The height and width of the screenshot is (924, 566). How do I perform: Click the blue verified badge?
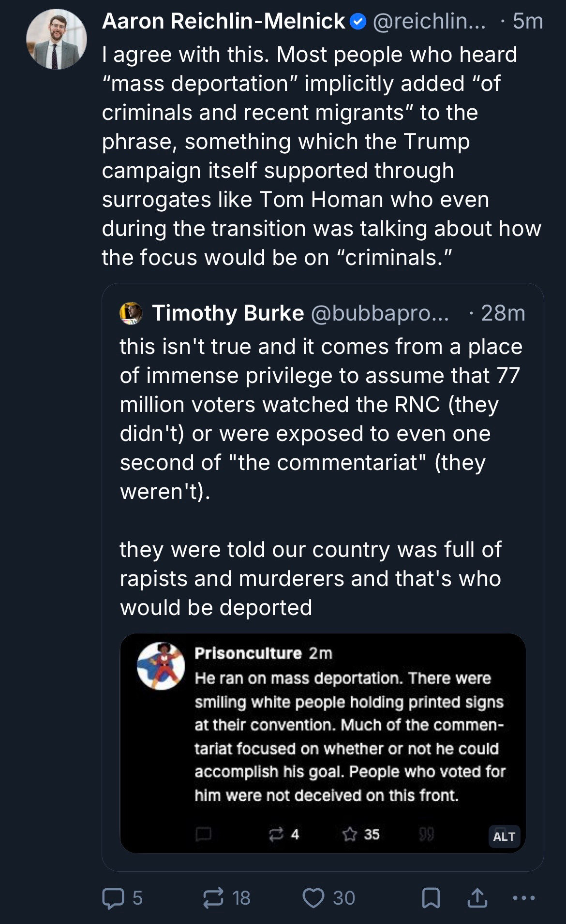(x=357, y=22)
